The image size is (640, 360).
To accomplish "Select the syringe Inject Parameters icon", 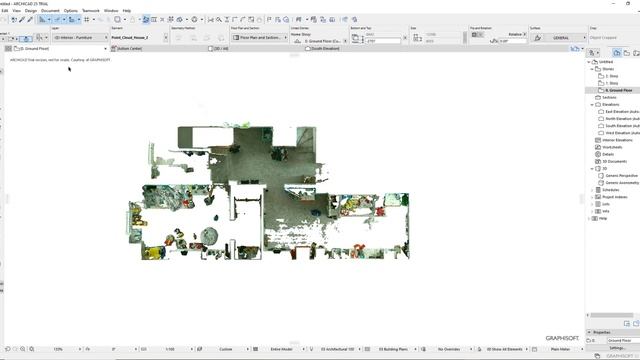I will pos(30,19).
